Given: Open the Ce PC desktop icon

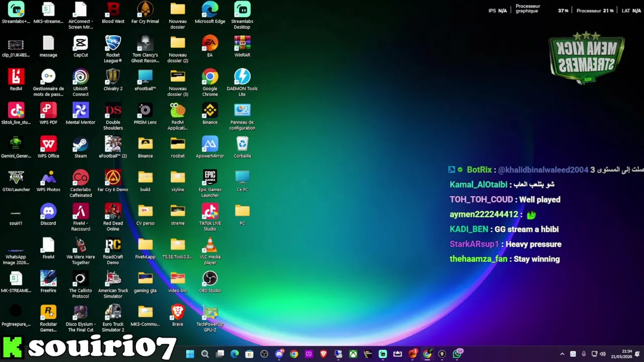Looking at the screenshot, I should 242,182.
